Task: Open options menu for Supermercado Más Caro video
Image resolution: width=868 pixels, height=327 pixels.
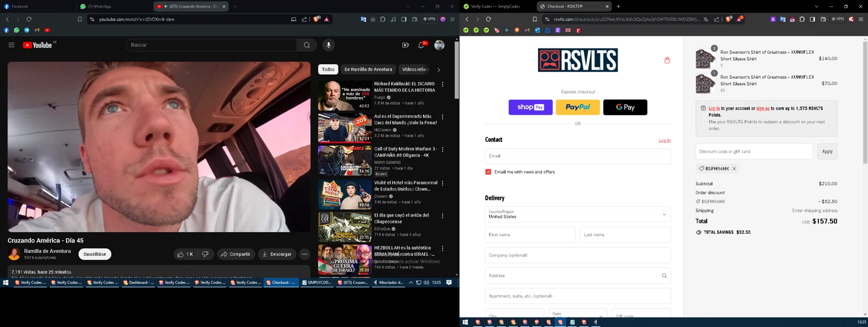Action: click(443, 117)
